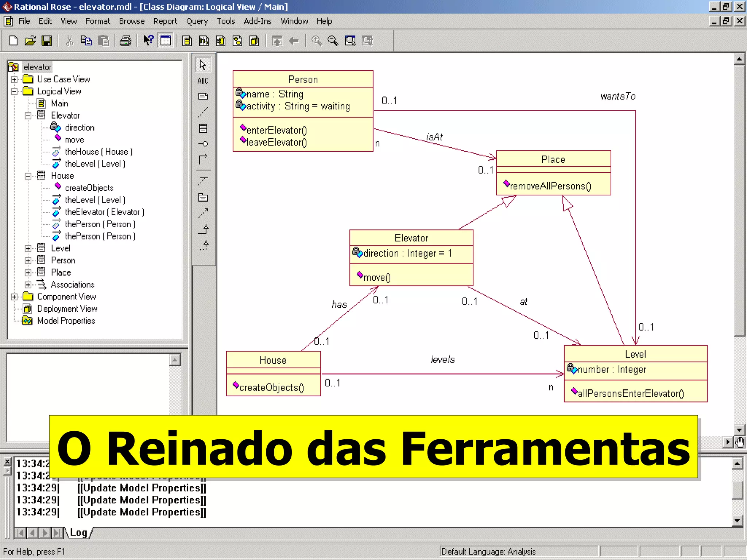This screenshot has height=560, width=747.
Task: Click the Fit In Window icon
Action: click(x=350, y=41)
